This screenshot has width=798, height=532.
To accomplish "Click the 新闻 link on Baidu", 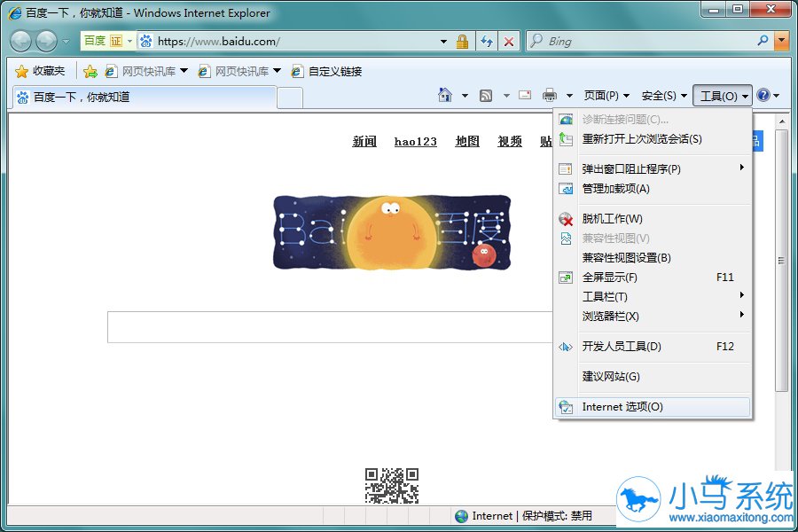I will pos(364,142).
